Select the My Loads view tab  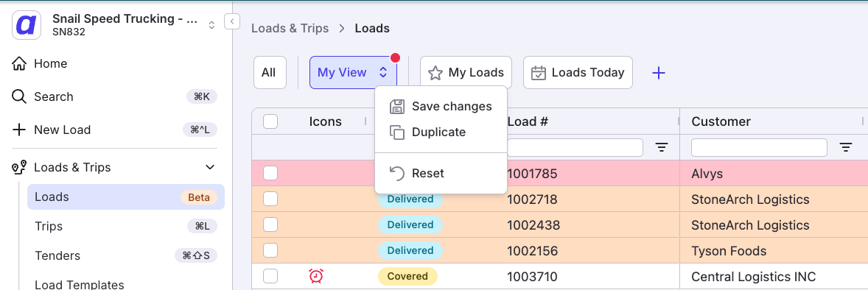466,72
